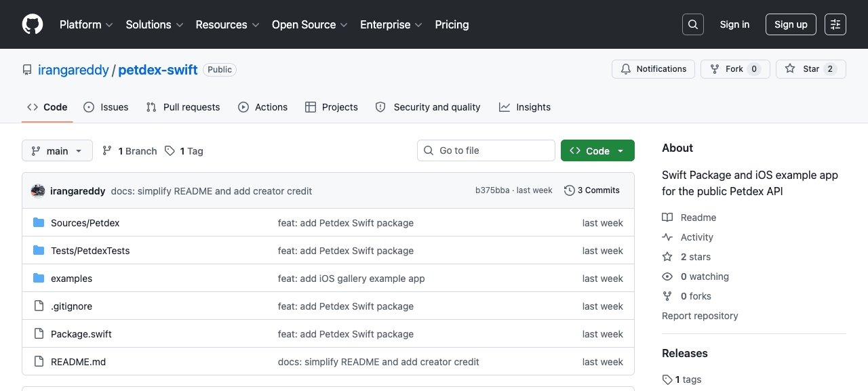Open the b375bba commit hash link
This screenshot has height=391, width=868.
click(x=492, y=190)
